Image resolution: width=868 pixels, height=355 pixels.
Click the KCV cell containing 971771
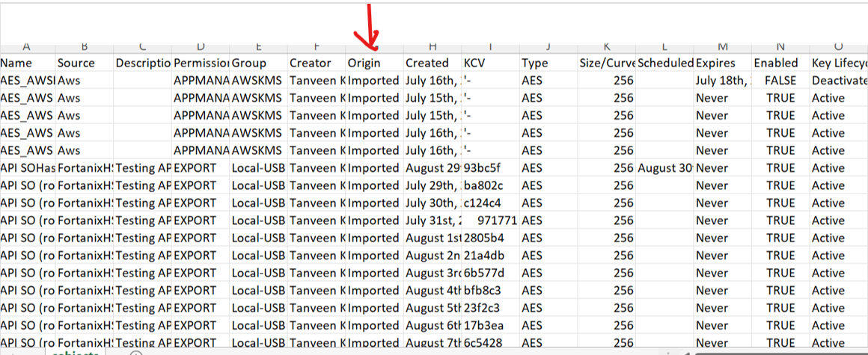coord(490,221)
